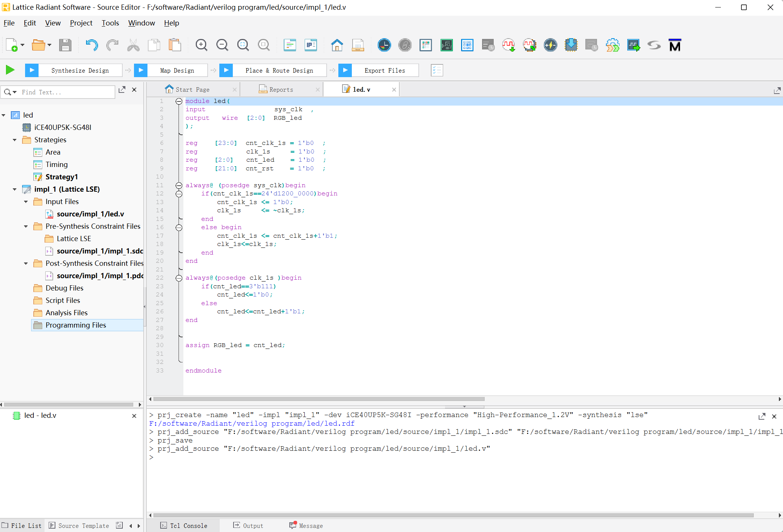Open the Power Calculator icon
This screenshot has width=783, height=532.
pos(550,45)
